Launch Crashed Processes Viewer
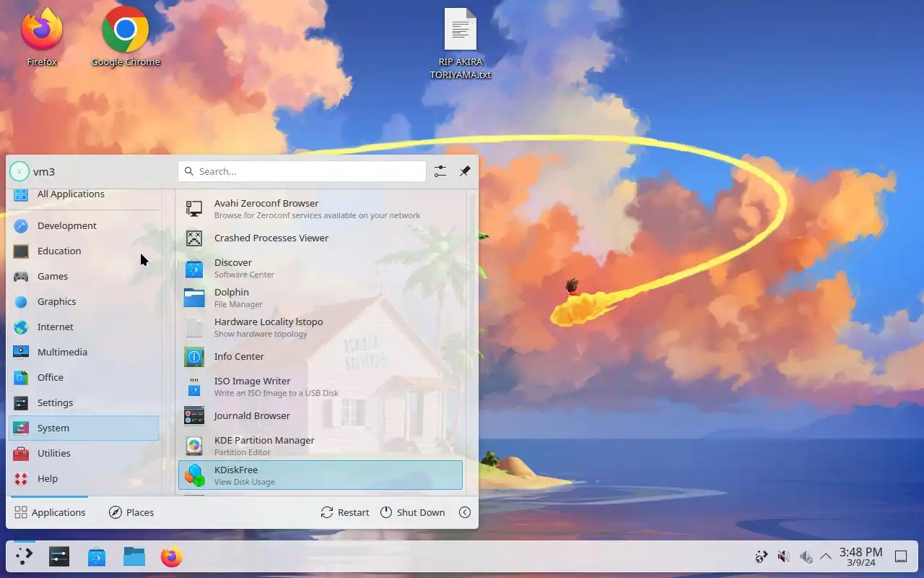924x578 pixels. click(321, 238)
